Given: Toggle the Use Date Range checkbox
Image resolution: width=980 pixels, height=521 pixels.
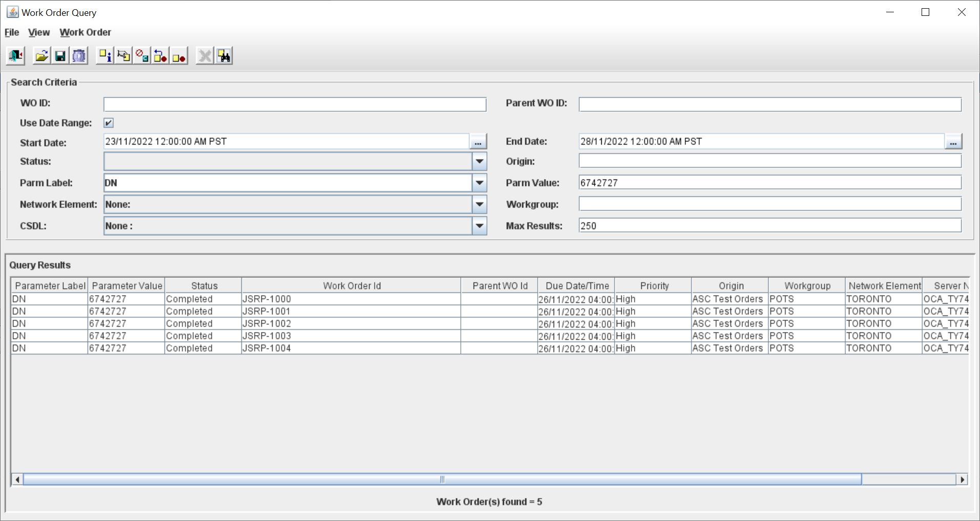Looking at the screenshot, I should tap(109, 123).
